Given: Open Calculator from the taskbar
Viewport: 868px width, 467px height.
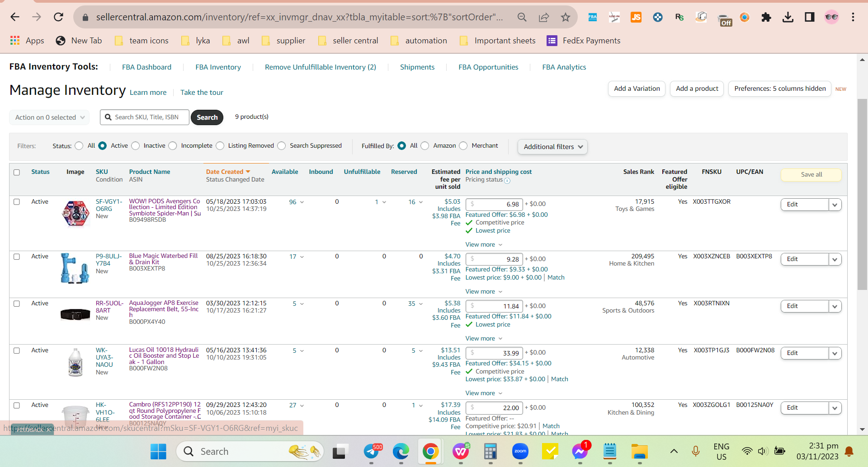Looking at the screenshot, I should 491,451.
